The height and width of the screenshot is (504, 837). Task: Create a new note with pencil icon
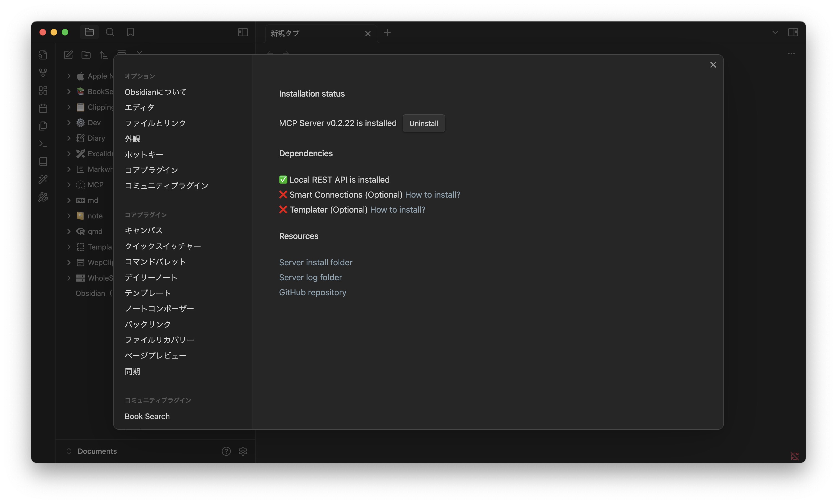[68, 55]
